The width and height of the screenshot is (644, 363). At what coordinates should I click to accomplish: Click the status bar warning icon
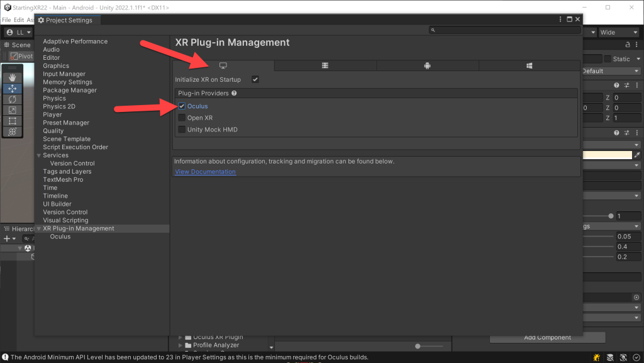click(5, 357)
